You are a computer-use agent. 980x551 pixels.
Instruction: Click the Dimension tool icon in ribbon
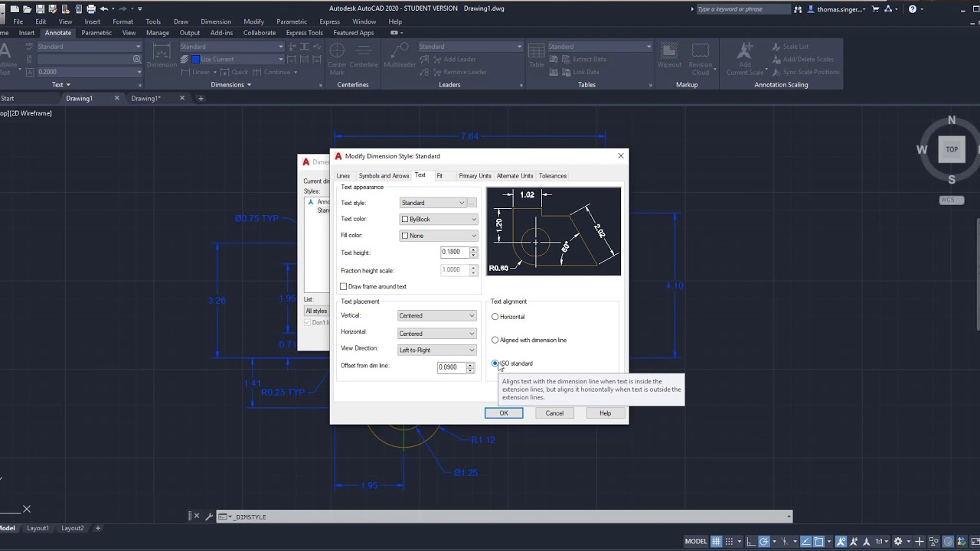point(162,51)
